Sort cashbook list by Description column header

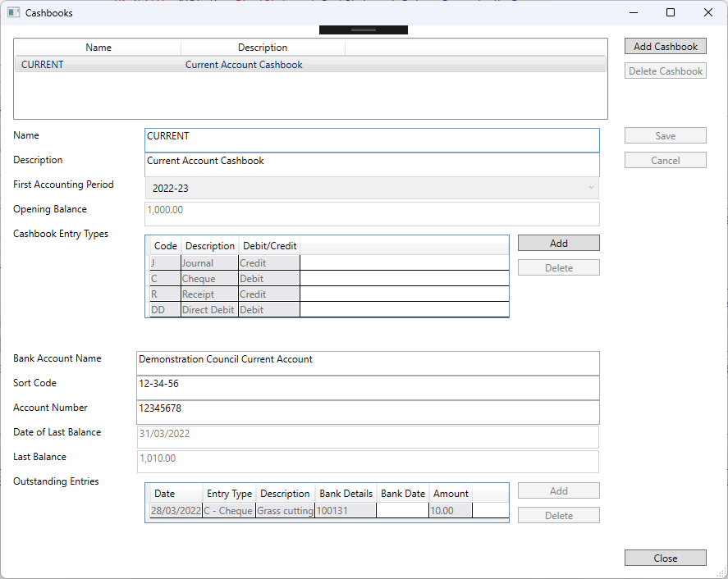[x=263, y=48]
